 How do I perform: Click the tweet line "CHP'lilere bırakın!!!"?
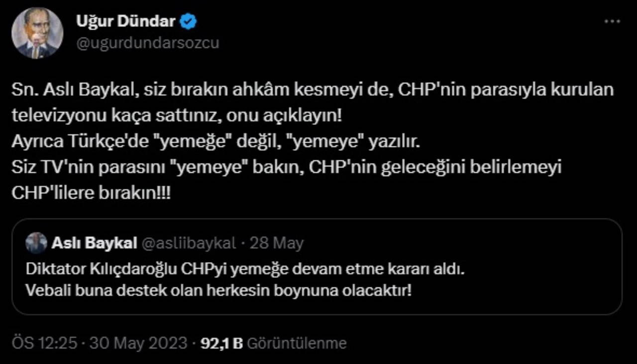point(91,193)
